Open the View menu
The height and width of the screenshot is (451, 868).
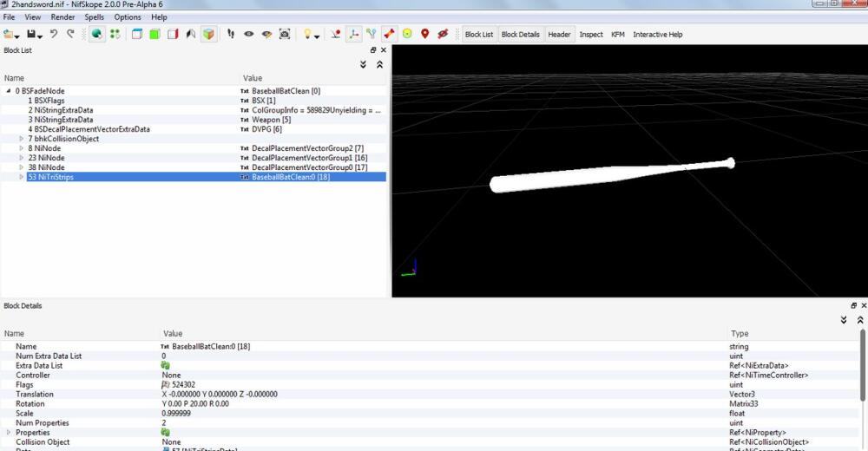(33, 17)
